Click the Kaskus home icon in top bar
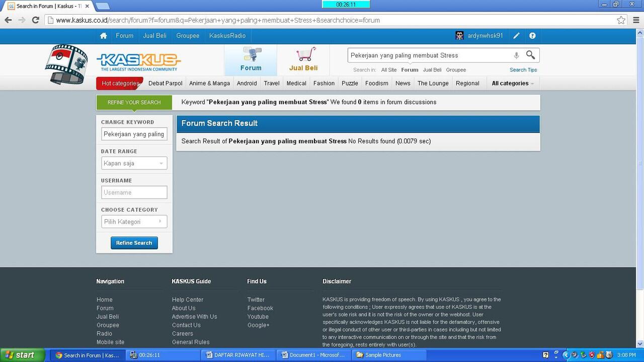This screenshot has width=644, height=362. 104,36
